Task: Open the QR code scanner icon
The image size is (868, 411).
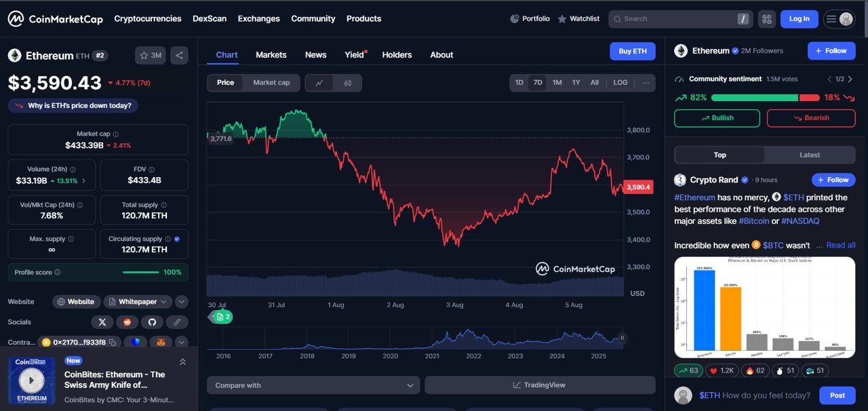Action: click(x=767, y=19)
